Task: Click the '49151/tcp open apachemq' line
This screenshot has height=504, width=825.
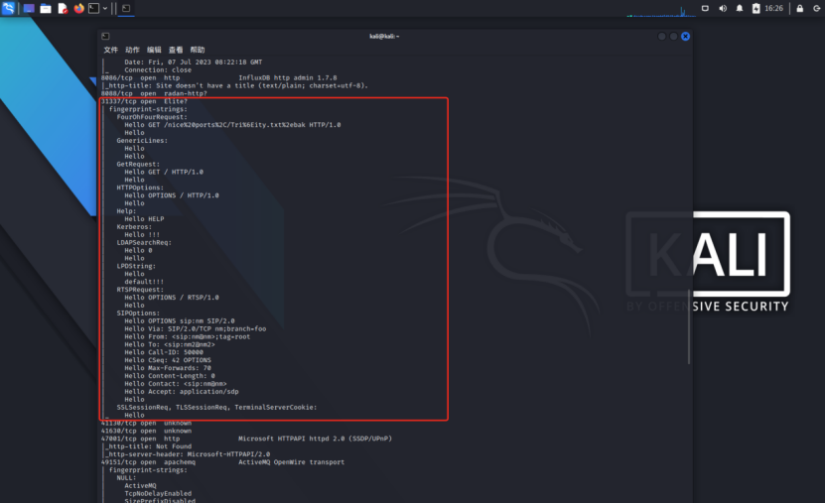Action: click(222, 462)
